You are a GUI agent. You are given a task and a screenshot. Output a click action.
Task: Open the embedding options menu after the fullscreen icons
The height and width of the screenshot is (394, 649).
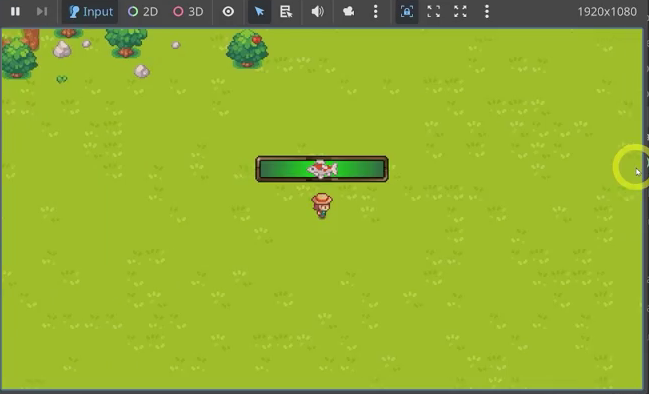point(487,12)
